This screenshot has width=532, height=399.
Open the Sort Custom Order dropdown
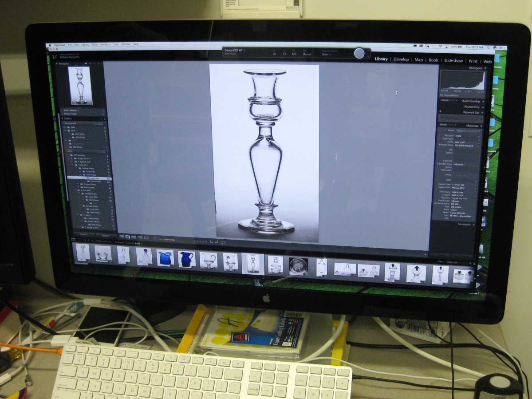point(169,240)
